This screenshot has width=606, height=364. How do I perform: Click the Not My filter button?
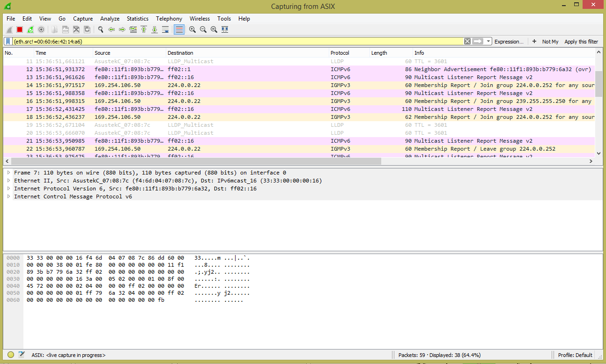point(550,42)
